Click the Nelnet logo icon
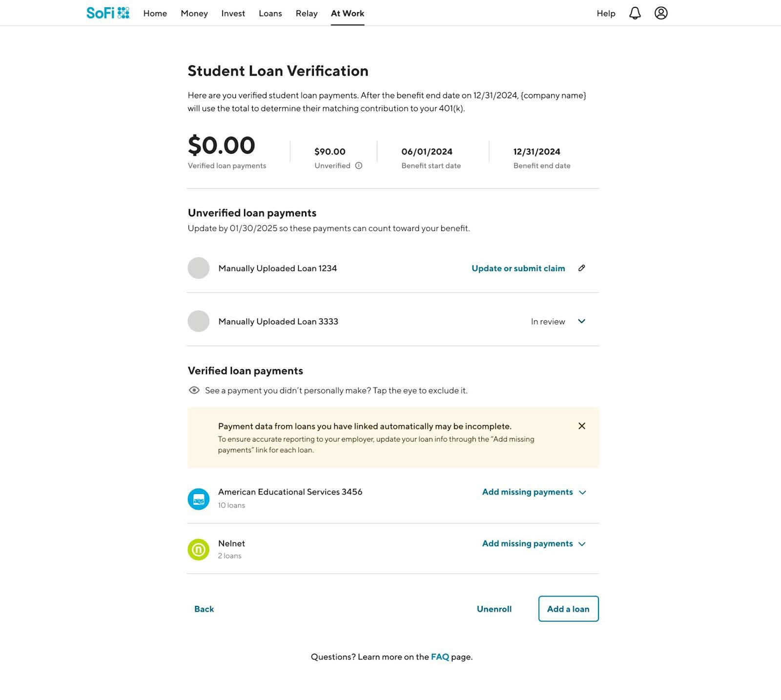This screenshot has width=781, height=700. pos(199,550)
